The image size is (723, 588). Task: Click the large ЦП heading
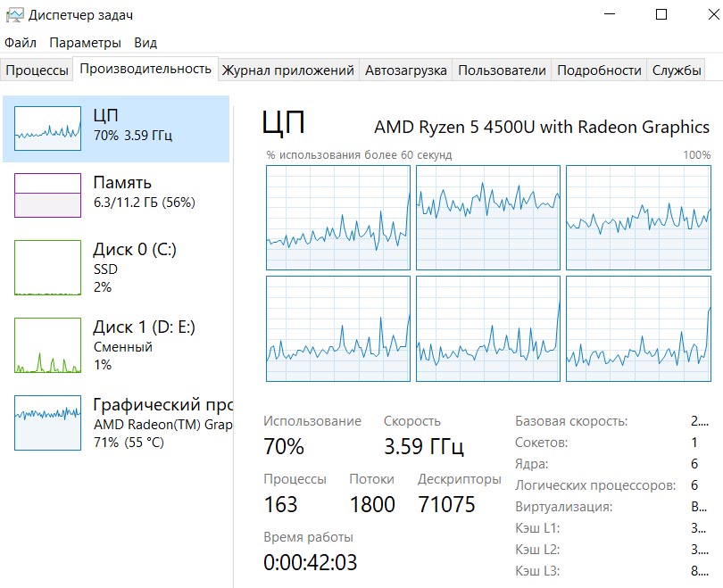pos(283,122)
